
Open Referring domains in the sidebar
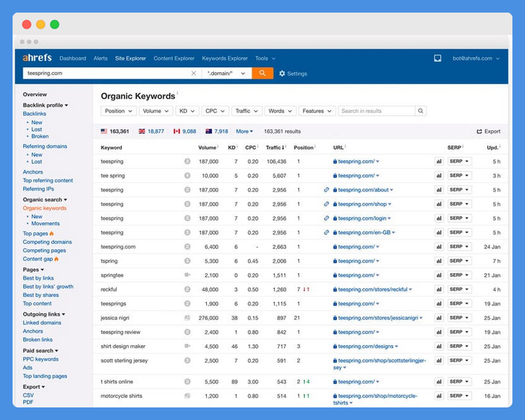coord(45,146)
